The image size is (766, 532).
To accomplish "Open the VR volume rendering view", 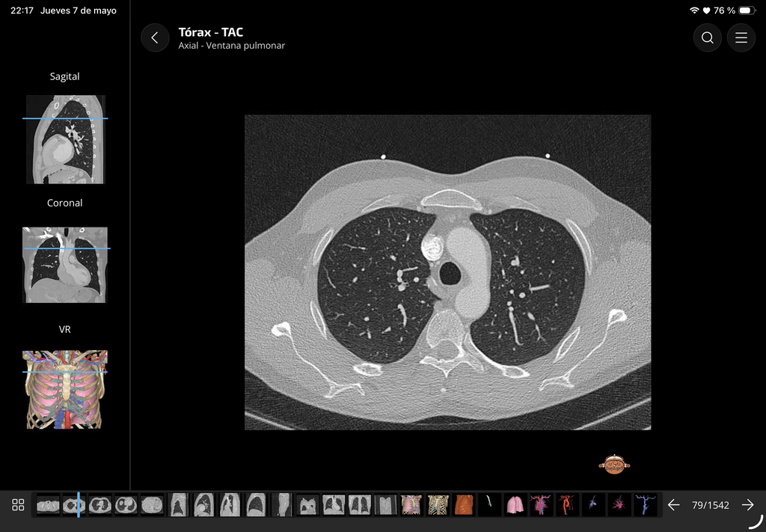I will pos(65,389).
